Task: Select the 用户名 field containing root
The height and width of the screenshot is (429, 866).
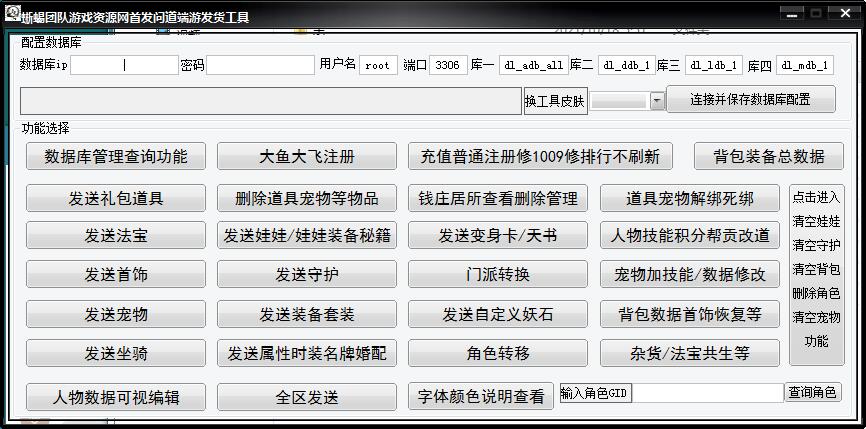Action: point(378,65)
